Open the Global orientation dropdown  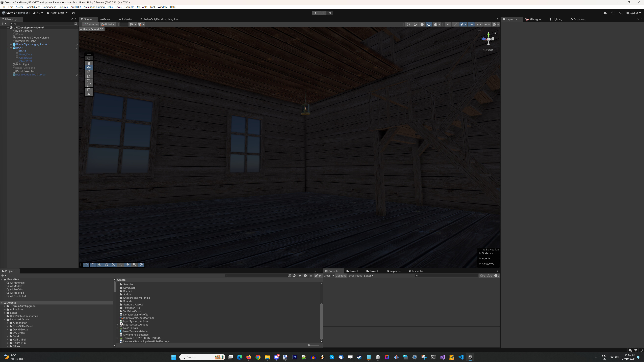click(x=108, y=24)
